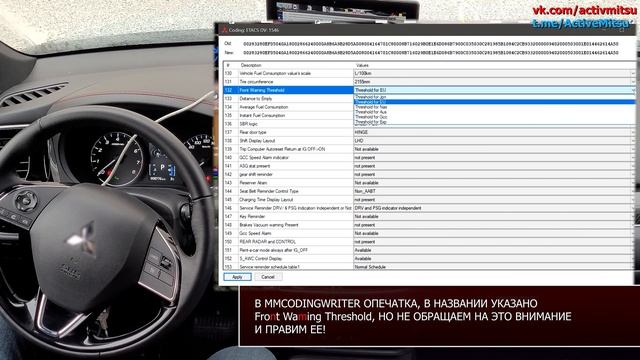Select 'Threshold for Aus' option

[x=494, y=112]
